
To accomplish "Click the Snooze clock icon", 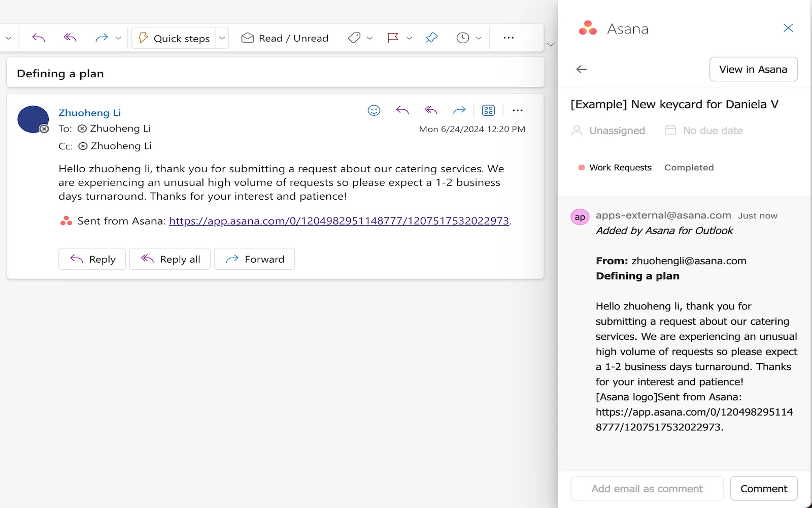I will [462, 38].
